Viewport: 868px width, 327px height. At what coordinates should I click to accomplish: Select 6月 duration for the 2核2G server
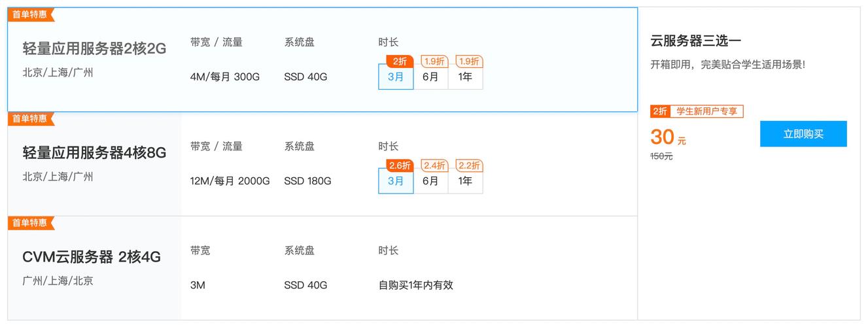[x=430, y=77]
